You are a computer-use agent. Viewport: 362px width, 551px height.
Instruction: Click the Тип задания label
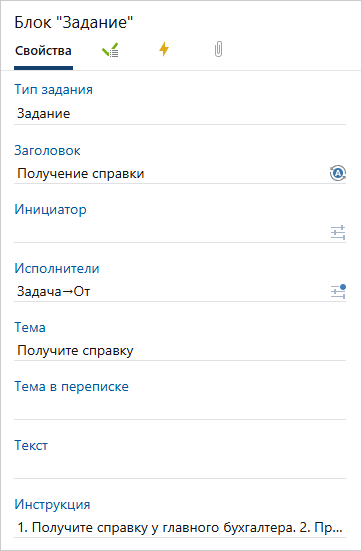[53, 90]
